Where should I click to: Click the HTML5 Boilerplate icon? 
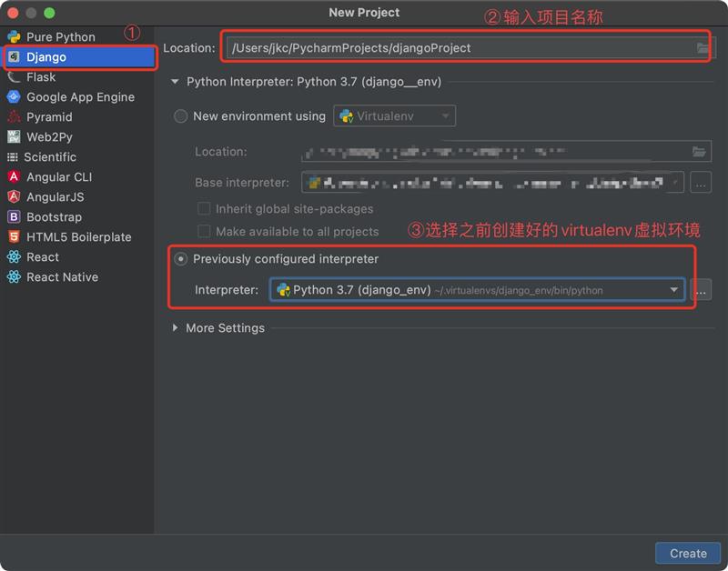pos(14,236)
